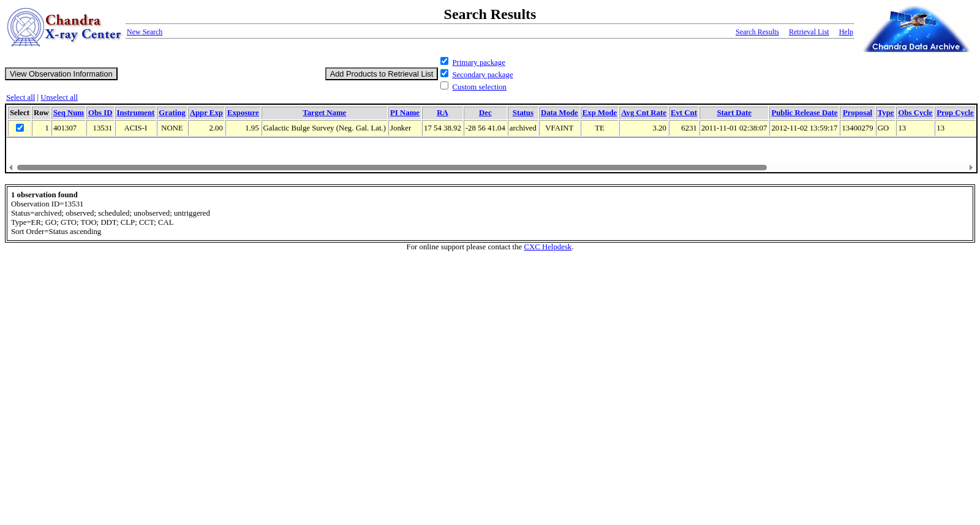The width and height of the screenshot is (980, 525).
Task: Sort by Evt Cnt column
Action: [x=684, y=113]
